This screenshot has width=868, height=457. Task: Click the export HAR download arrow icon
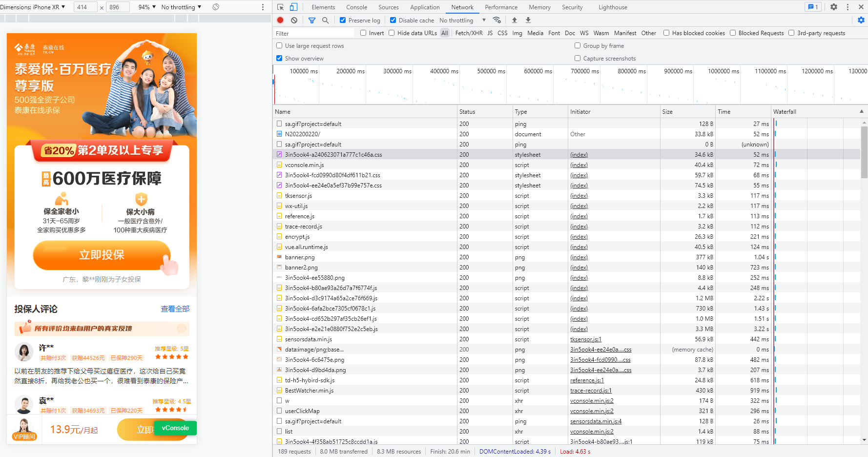[528, 20]
